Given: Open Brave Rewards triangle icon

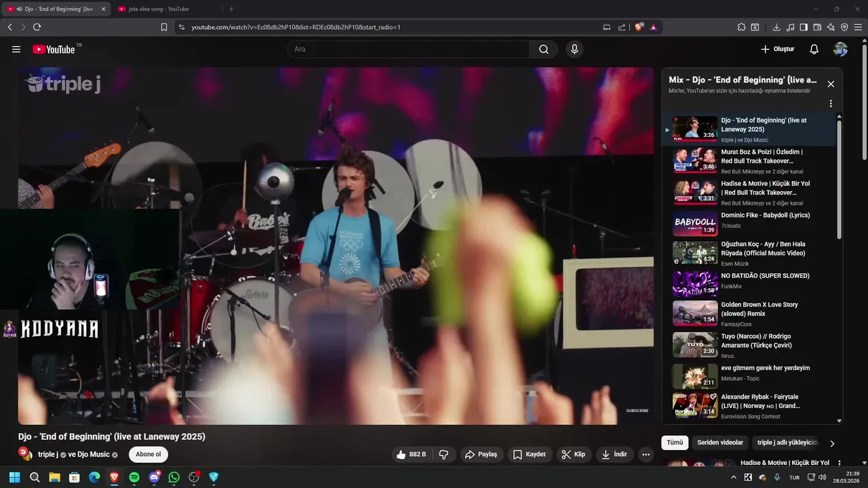Looking at the screenshot, I should pos(653,27).
